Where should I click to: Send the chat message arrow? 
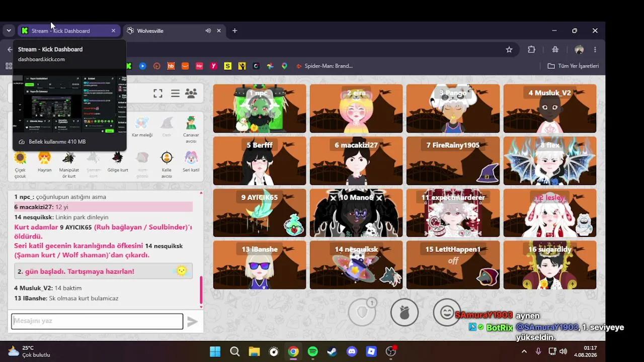pos(192,322)
